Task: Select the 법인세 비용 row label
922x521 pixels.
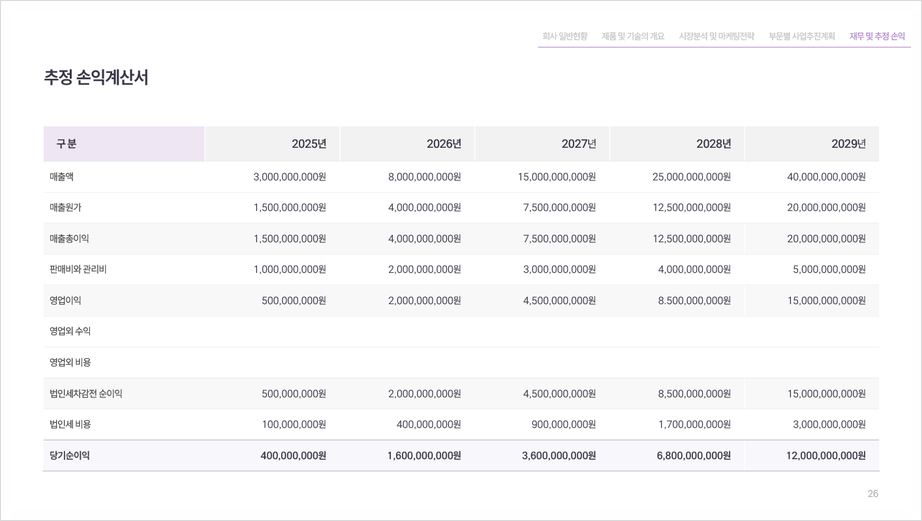Action: point(70,424)
